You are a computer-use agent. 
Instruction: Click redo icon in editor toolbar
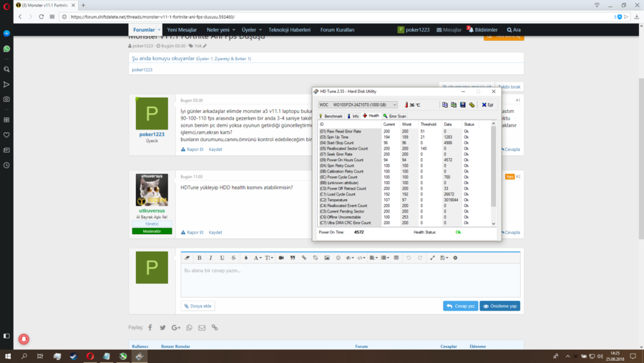(420, 258)
